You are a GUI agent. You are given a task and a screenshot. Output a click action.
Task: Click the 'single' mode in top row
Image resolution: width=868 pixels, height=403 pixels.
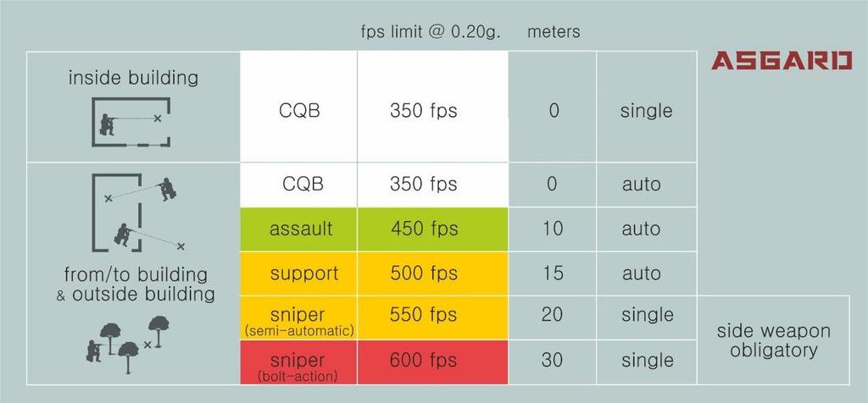pyautogui.click(x=646, y=111)
